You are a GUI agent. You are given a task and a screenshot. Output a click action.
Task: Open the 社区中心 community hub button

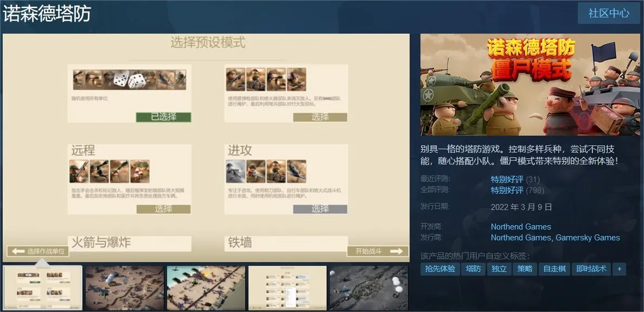click(609, 13)
